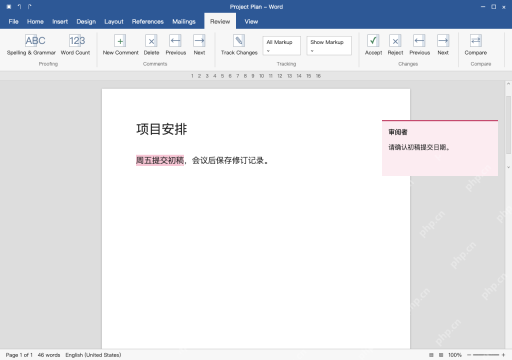Undo the last action in title bar
Viewport: 512px width, 360px height.
[19, 7]
